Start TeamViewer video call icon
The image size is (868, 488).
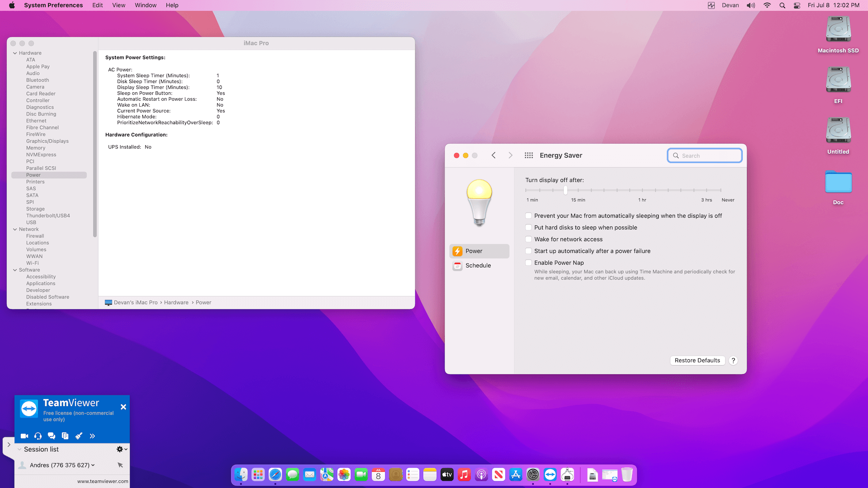[x=24, y=436]
